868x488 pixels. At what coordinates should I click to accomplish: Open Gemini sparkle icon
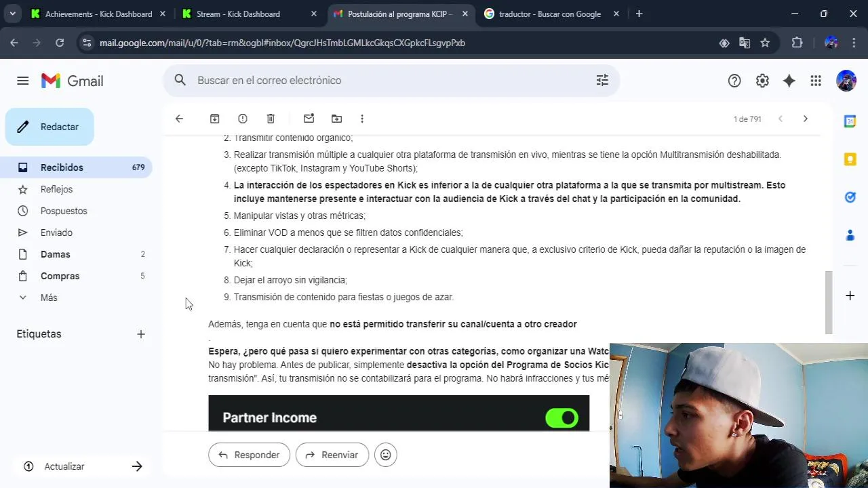coord(789,81)
